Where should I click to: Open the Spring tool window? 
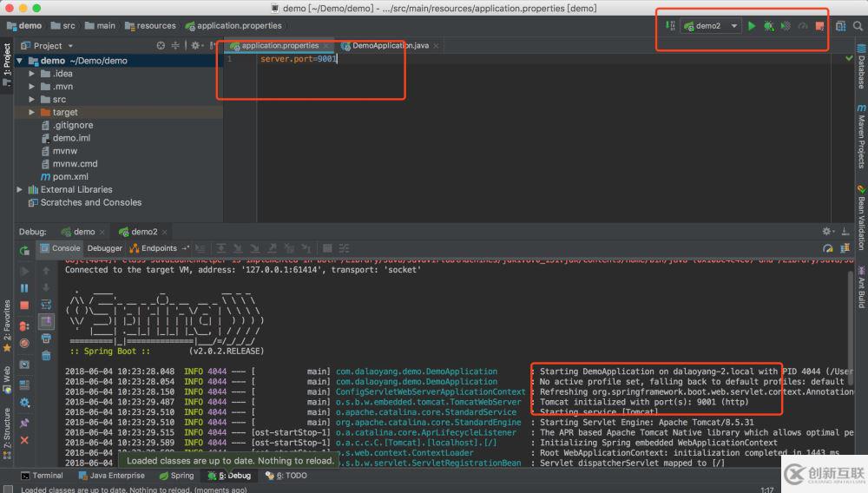pos(176,476)
